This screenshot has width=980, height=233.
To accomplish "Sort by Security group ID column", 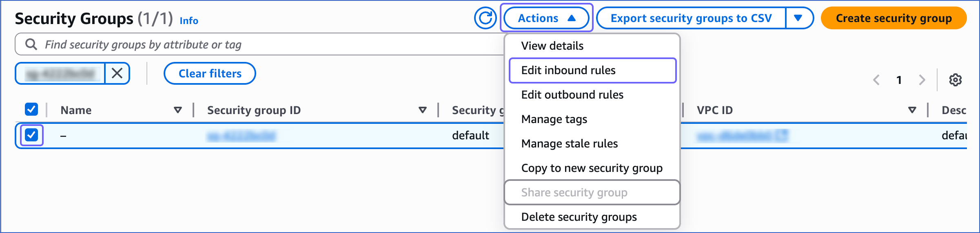I will coord(422,110).
